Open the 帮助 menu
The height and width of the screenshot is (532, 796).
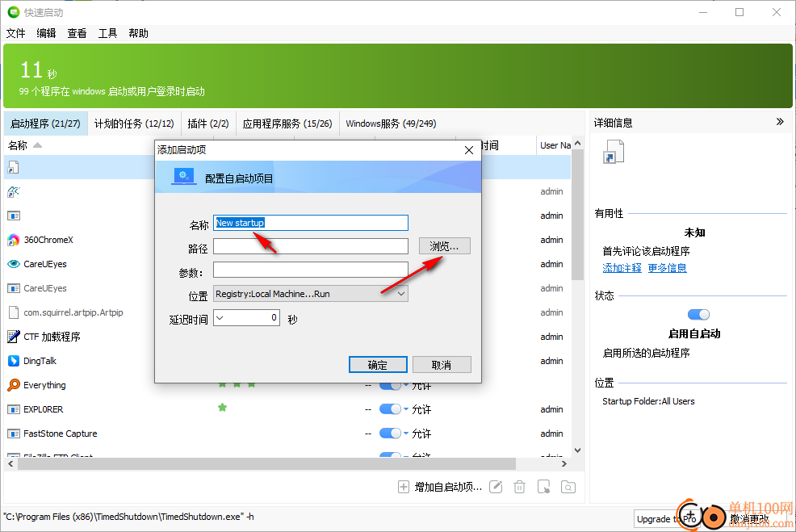point(138,34)
